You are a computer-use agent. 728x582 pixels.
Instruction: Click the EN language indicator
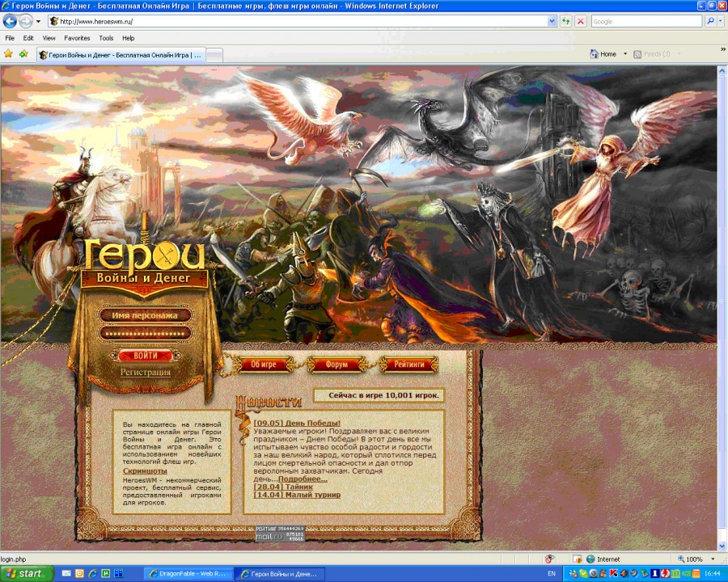tap(551, 574)
